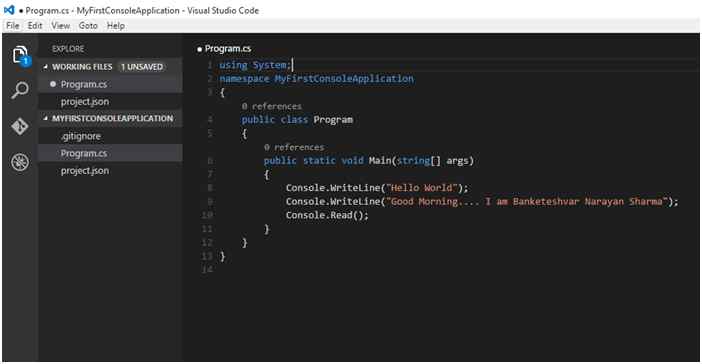This screenshot has height=364, width=702.
Task: Open the .gitignore file
Action: click(x=110, y=136)
